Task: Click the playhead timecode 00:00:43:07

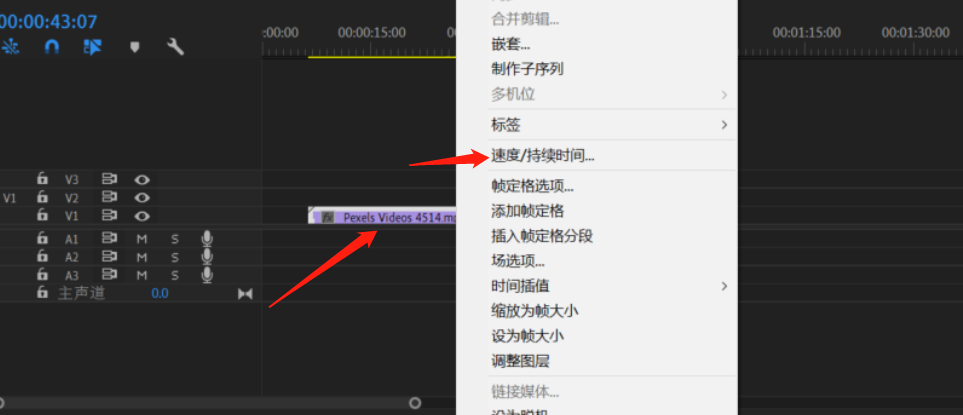Action: tap(49, 21)
